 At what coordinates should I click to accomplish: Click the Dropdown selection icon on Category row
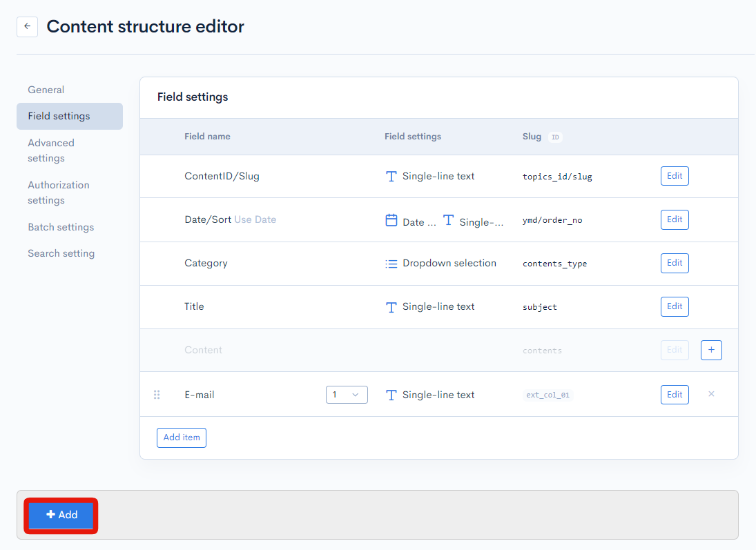(391, 263)
